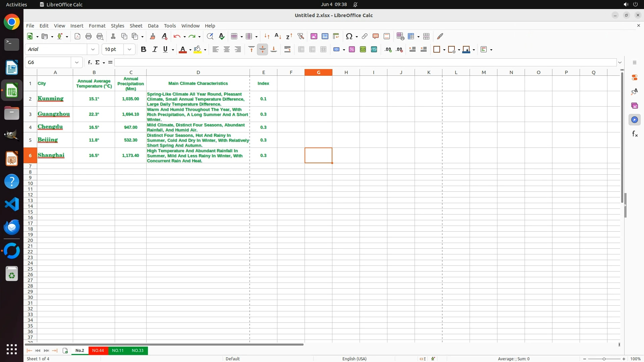Open the Data menu
Screen dimensions: 644x362
tap(153, 26)
